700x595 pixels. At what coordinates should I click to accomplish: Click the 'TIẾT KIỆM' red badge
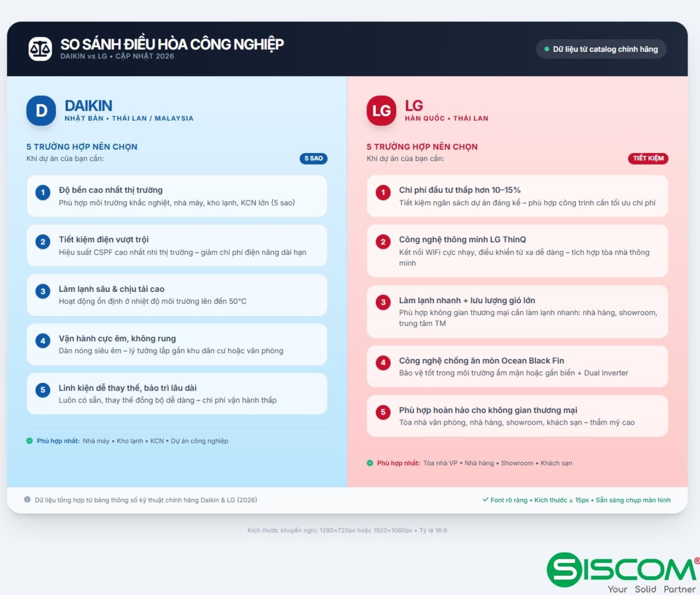click(x=648, y=158)
